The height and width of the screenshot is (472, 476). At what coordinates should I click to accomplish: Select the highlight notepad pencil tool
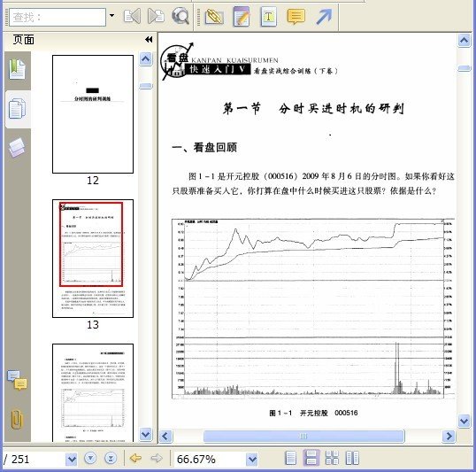click(242, 17)
